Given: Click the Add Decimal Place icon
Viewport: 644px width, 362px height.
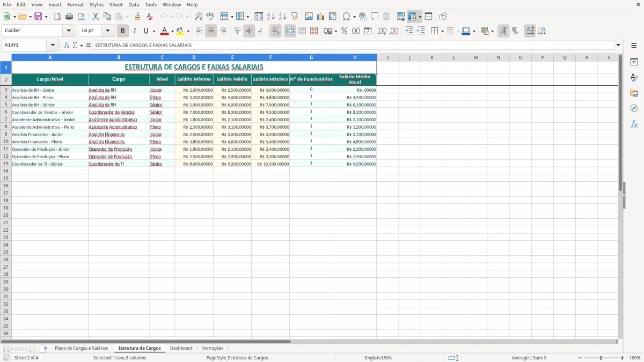Looking at the screenshot, I should click(382, 31).
